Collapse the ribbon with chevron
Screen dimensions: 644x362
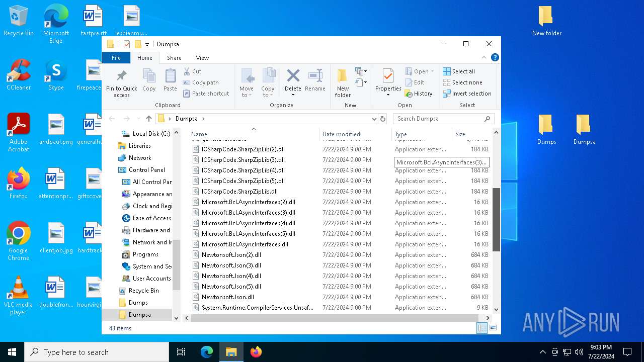click(484, 58)
